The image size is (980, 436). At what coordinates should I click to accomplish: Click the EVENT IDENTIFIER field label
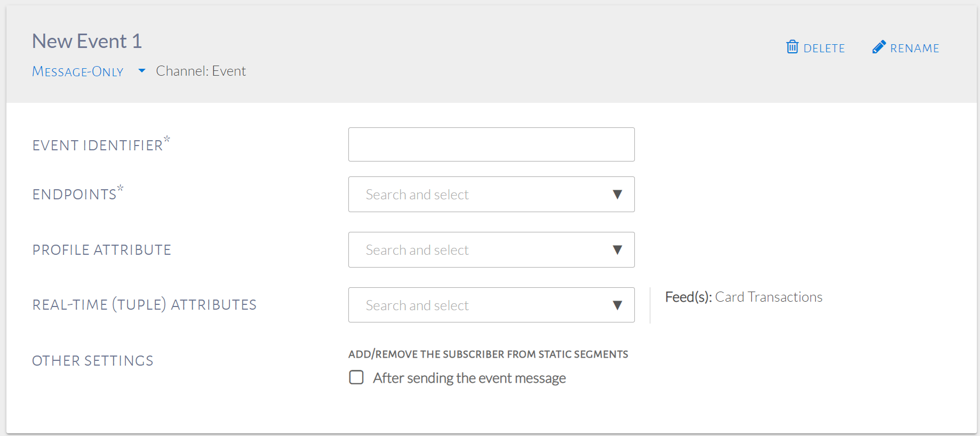pyautogui.click(x=98, y=146)
